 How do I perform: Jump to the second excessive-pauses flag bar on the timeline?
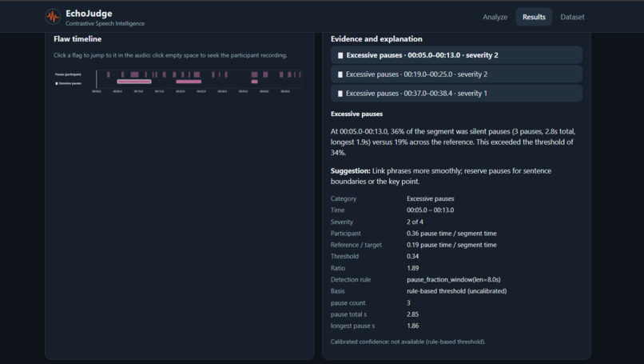(189, 82)
